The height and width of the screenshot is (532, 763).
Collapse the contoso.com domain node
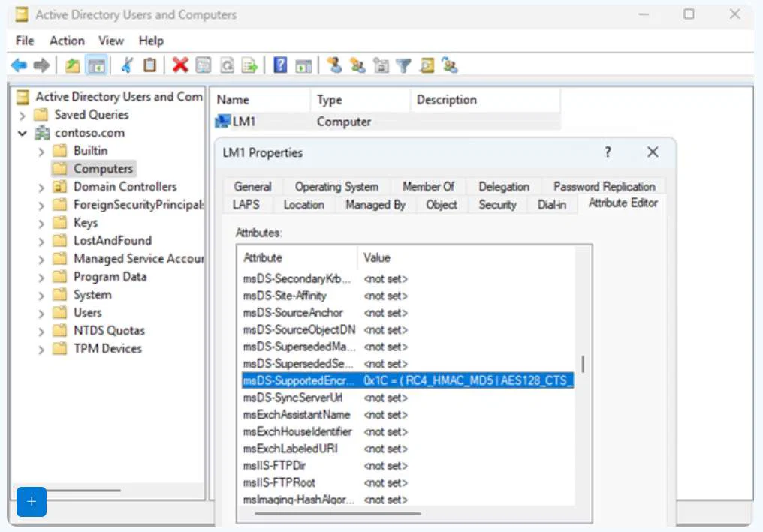(x=23, y=132)
